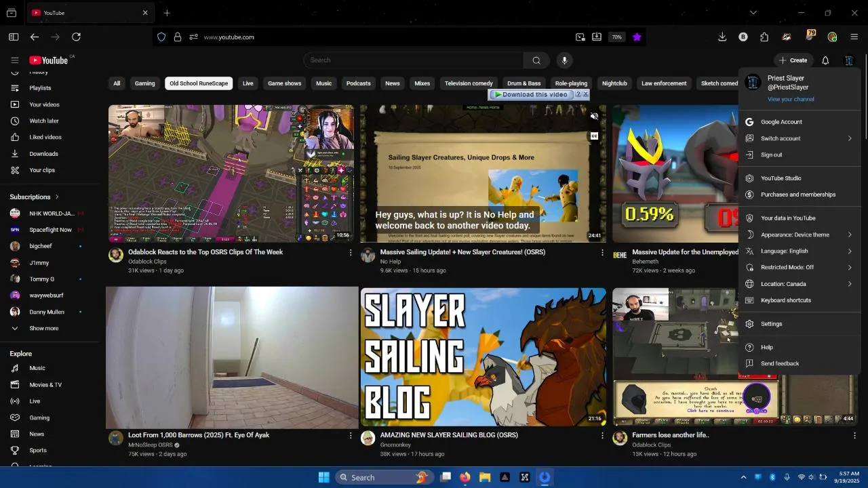868x488 pixels.
Task: Open the browser sidebar panel icon
Action: pyautogui.click(x=14, y=37)
